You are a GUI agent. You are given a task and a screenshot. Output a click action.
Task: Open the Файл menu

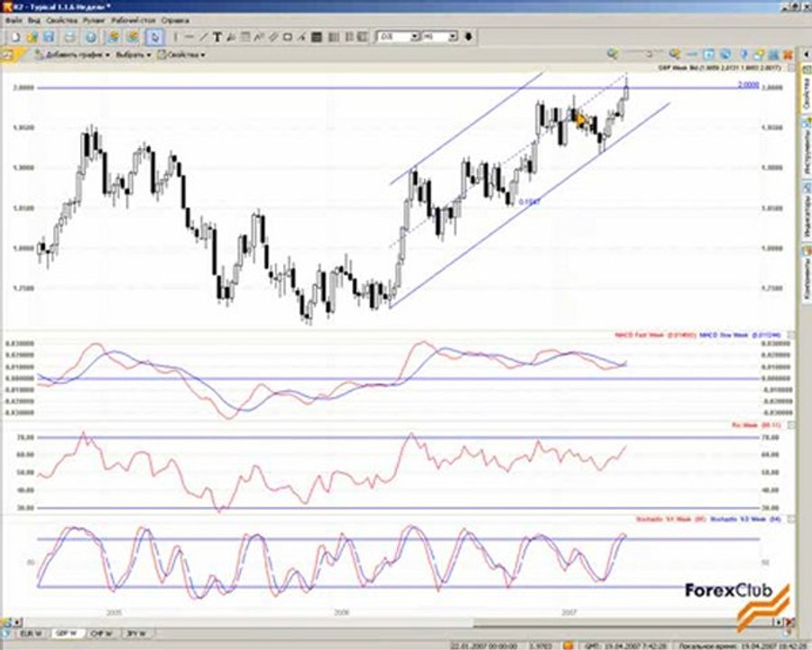pos(14,21)
